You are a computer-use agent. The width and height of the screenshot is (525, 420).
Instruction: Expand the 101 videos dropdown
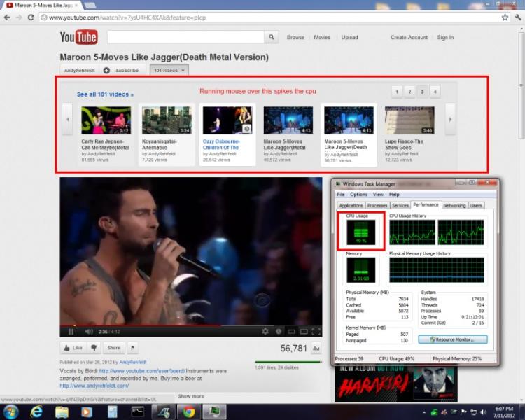pyautogui.click(x=169, y=70)
